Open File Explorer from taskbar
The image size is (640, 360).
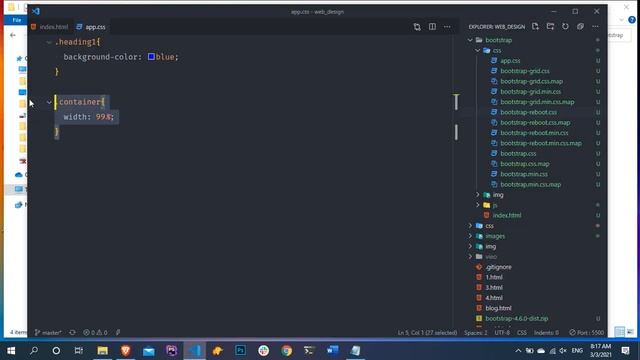pos(102,351)
